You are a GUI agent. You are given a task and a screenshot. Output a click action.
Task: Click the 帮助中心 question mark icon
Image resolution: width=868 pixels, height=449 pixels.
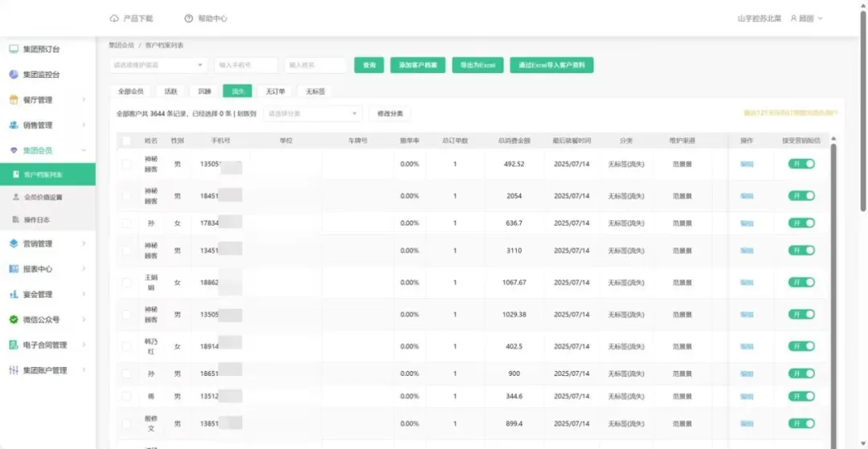click(188, 18)
